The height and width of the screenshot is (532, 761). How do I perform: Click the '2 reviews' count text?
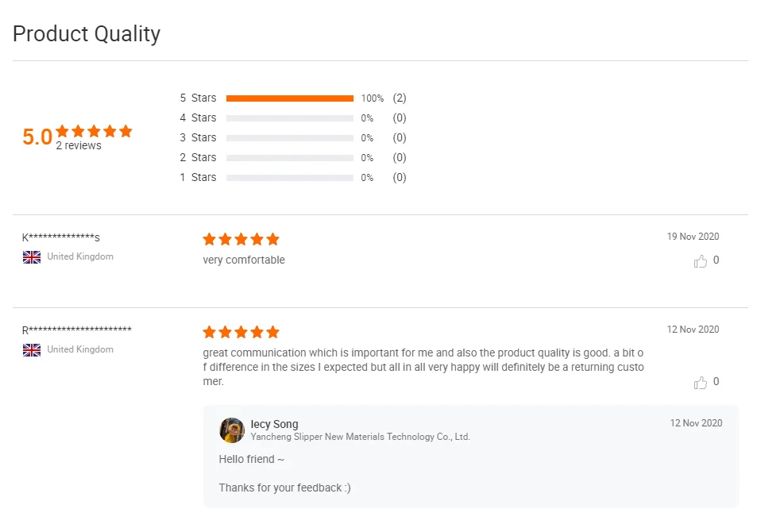coord(79,146)
